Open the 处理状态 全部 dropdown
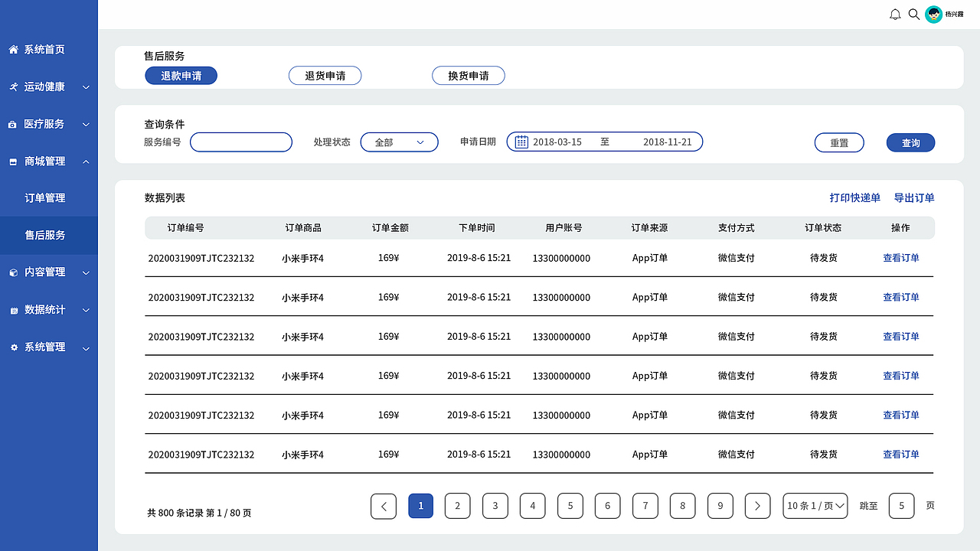The image size is (980, 551). (399, 142)
